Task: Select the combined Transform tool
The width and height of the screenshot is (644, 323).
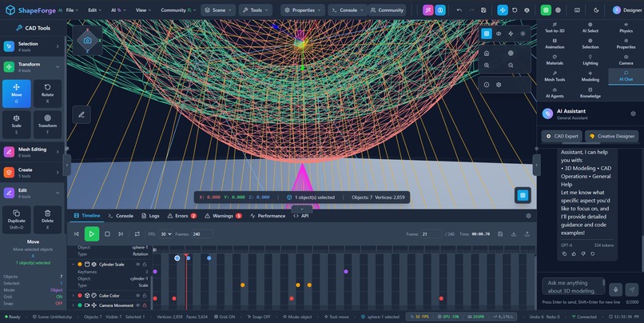Action: click(47, 125)
